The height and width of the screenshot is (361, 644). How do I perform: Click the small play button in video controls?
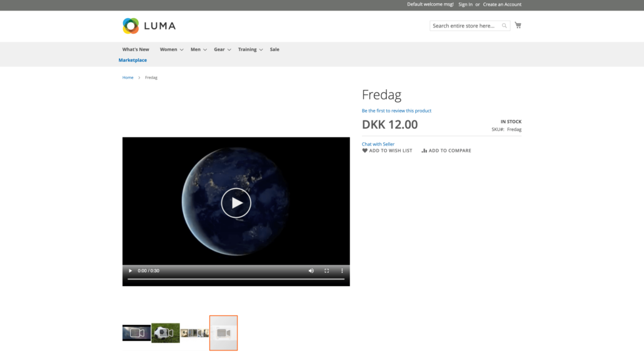(x=130, y=271)
